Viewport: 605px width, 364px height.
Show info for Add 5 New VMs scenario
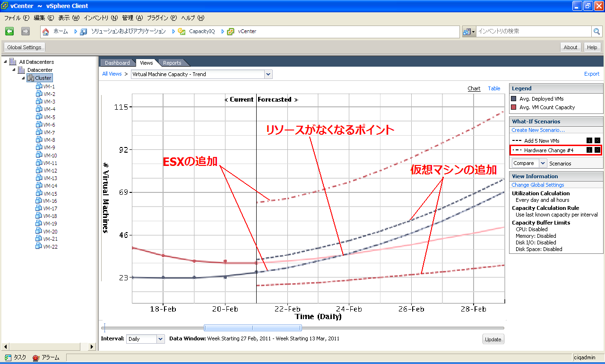589,141
